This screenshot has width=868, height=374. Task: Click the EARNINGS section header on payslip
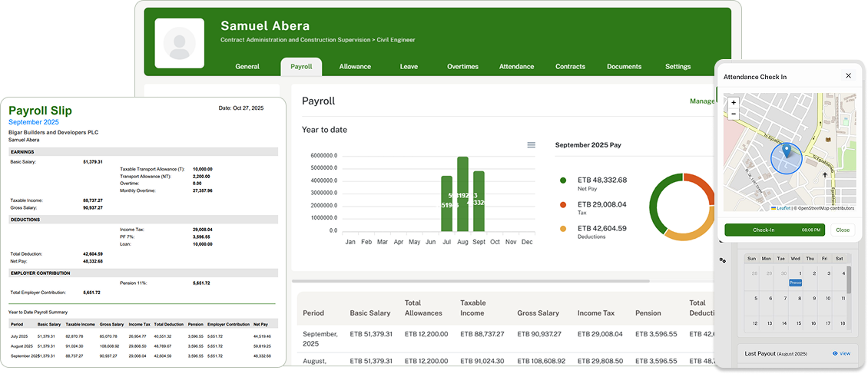pos(144,151)
